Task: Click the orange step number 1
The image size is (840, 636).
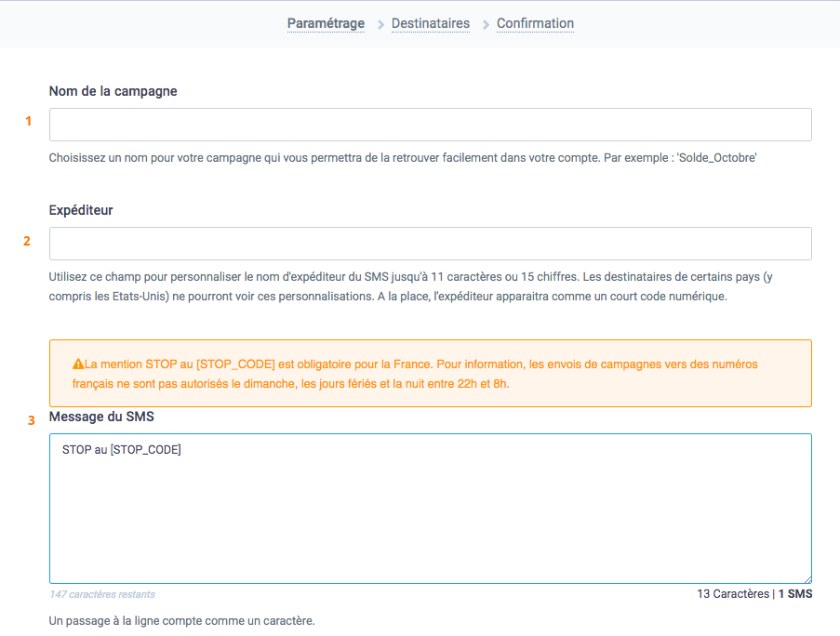Action: (28, 121)
